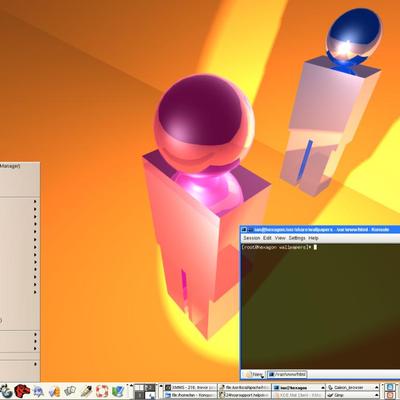Expand ian@hexagon taskbar group arrow
Viewport: 400px width, 400px height.
323,388
